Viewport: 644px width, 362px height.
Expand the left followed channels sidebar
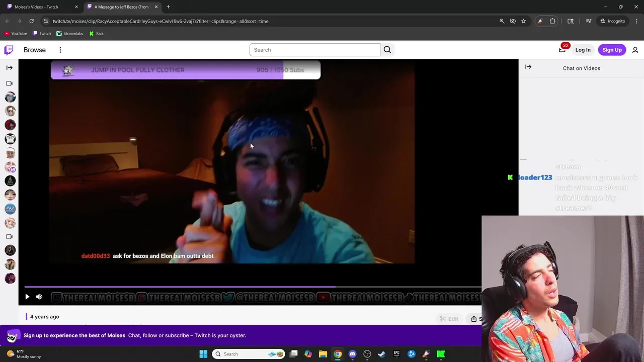pos(9,67)
